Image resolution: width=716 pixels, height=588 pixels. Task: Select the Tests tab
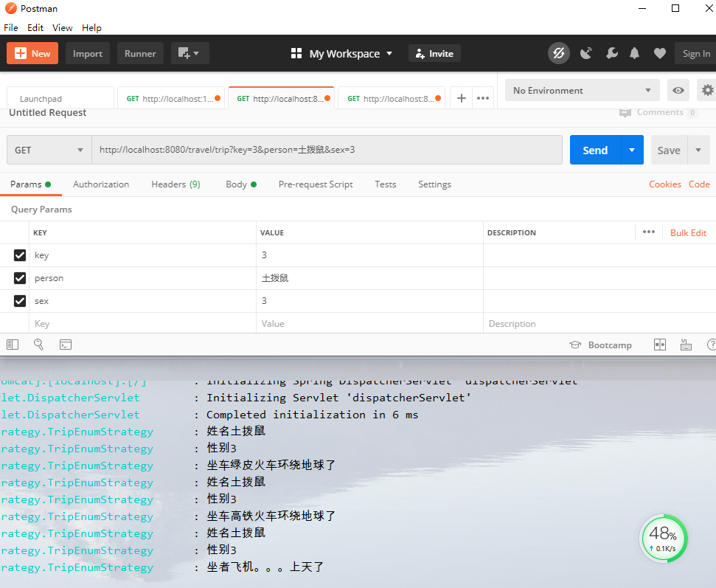tap(386, 184)
